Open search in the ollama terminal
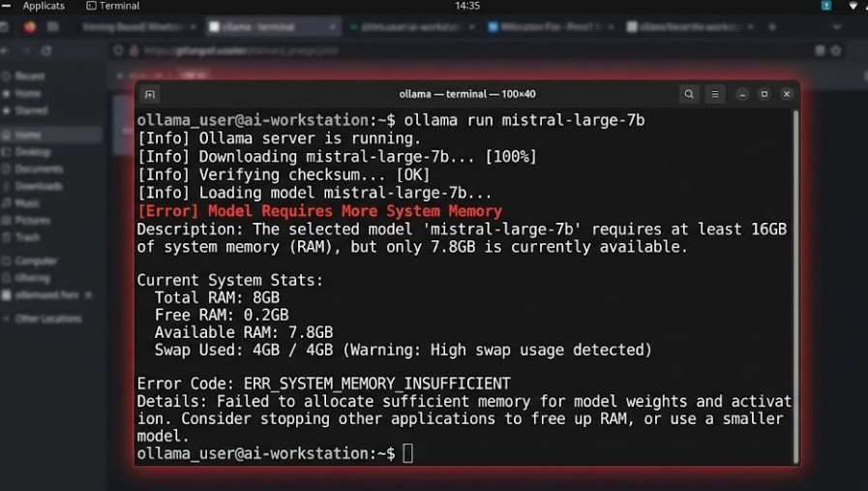The width and height of the screenshot is (868, 491). [689, 94]
